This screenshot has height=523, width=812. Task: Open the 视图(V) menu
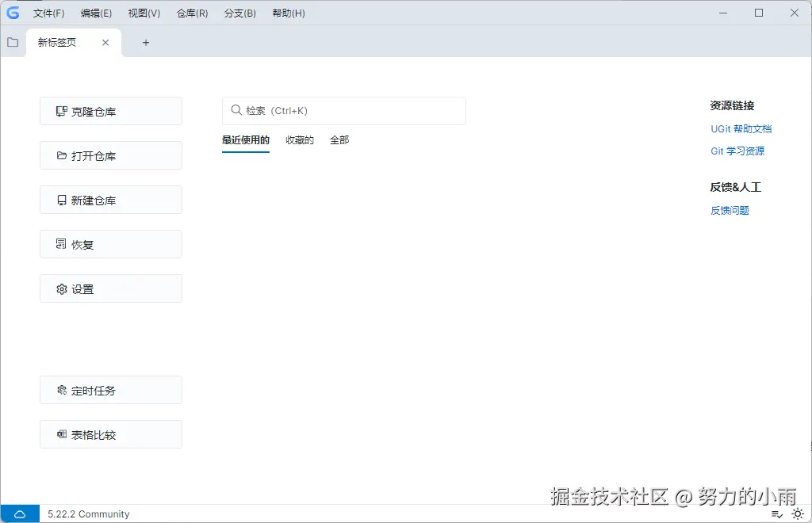pyautogui.click(x=144, y=13)
